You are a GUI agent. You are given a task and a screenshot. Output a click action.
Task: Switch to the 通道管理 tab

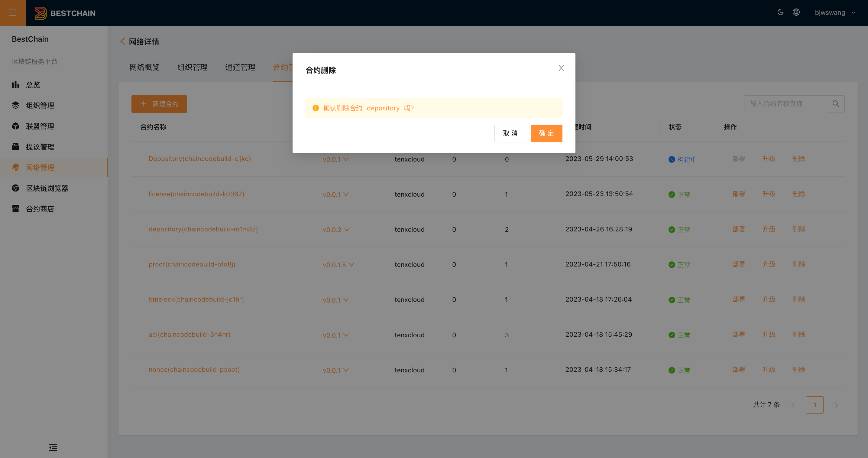point(240,67)
